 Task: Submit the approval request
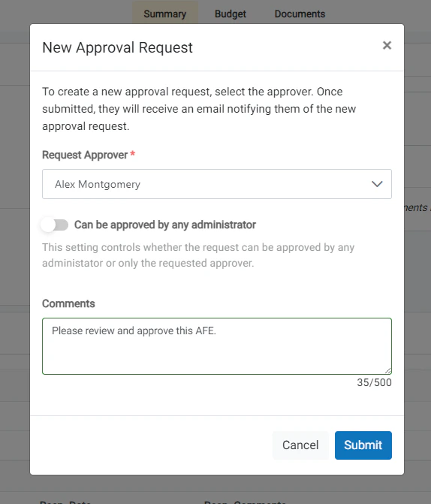(363, 445)
